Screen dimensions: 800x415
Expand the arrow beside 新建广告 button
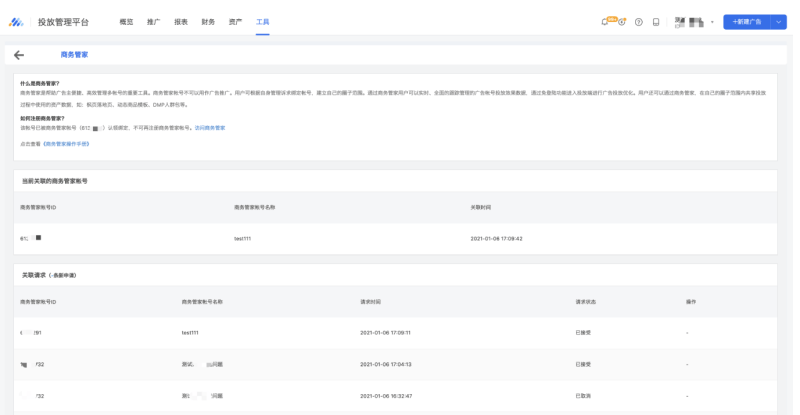coord(779,22)
